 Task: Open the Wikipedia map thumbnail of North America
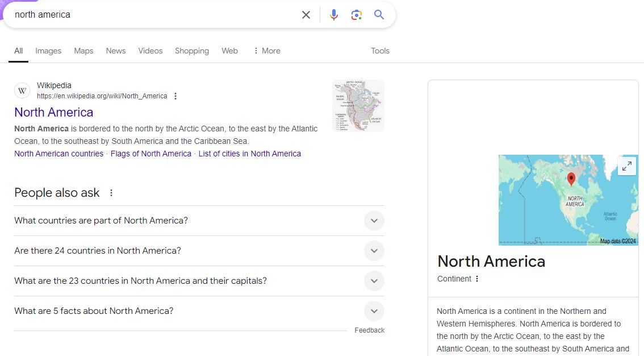(x=358, y=106)
